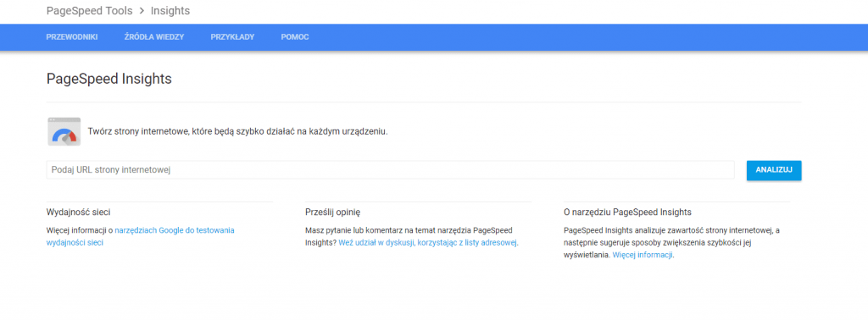Open the POMOC navigation tab
Viewport: 868px width, 320px height.
point(295,37)
